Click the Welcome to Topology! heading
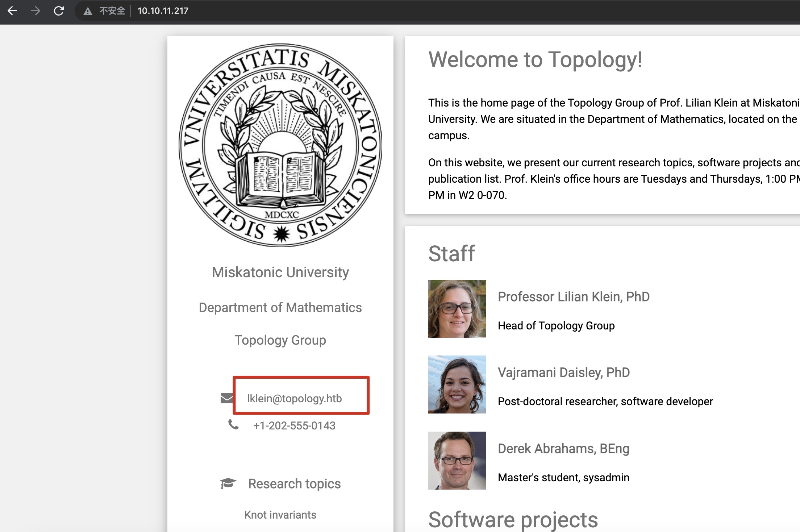The height and width of the screenshot is (532, 800). tap(535, 59)
